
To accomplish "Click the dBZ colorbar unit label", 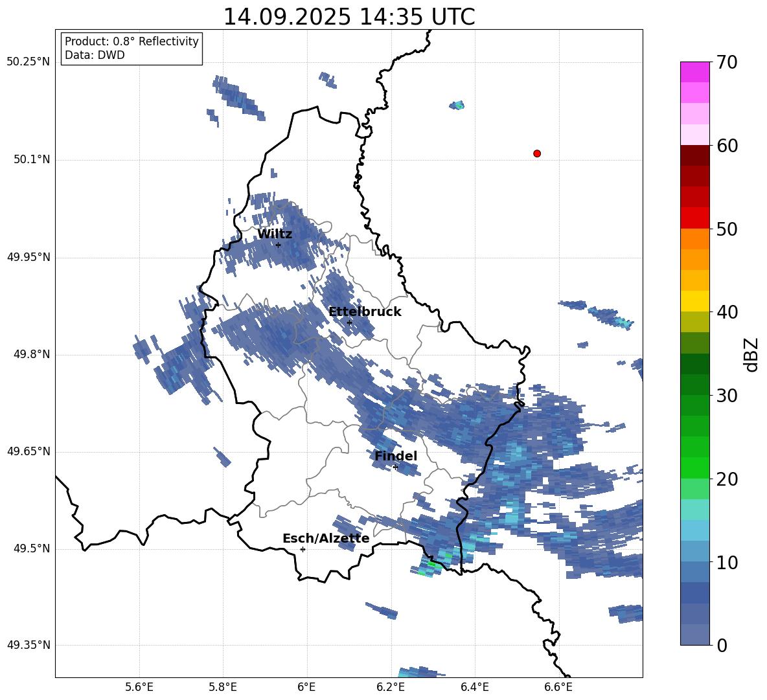I will pyautogui.click(x=751, y=354).
